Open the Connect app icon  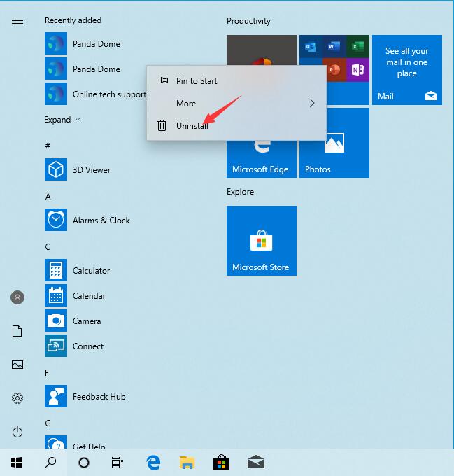click(56, 346)
